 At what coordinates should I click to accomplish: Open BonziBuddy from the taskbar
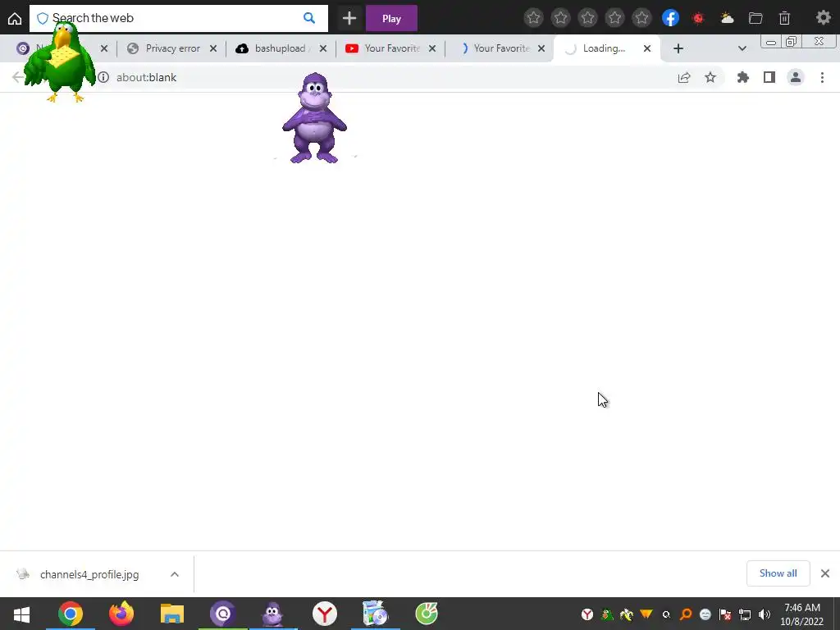pos(273,614)
